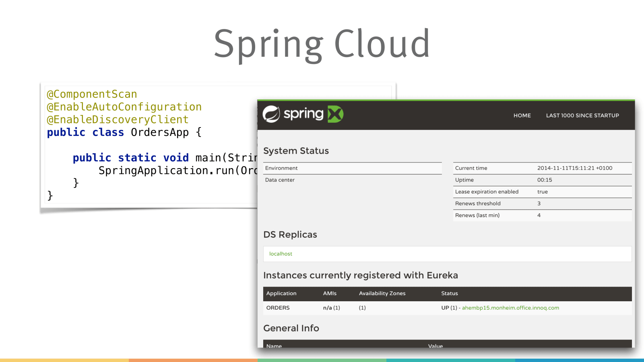
Task: Select the Renews threshold value '3'
Action: click(539, 204)
